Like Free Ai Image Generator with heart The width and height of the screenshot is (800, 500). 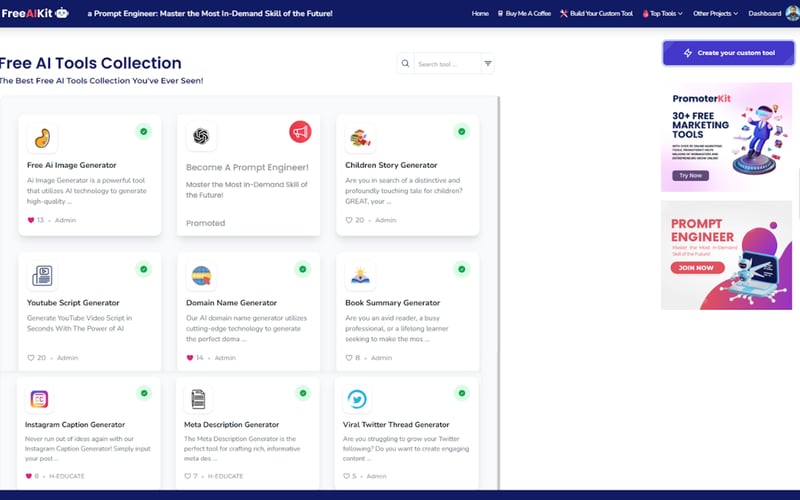pos(31,220)
